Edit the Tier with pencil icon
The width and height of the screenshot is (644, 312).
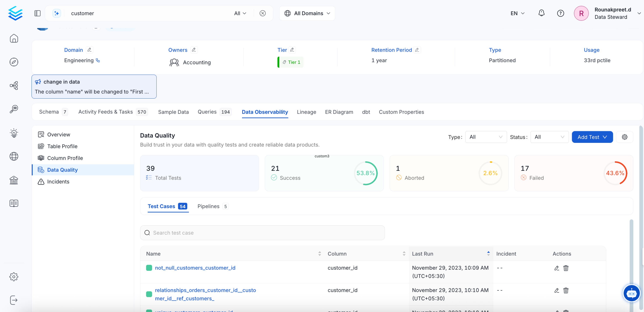(292, 50)
